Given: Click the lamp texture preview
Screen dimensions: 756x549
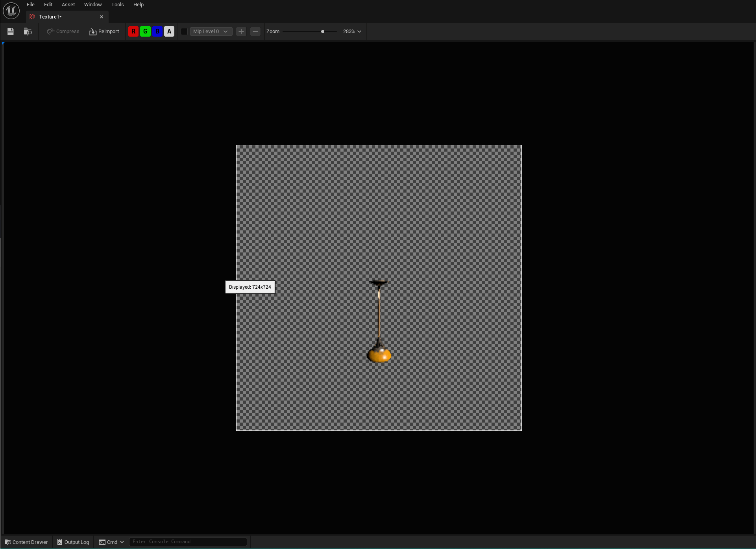Looking at the screenshot, I should tap(379, 288).
